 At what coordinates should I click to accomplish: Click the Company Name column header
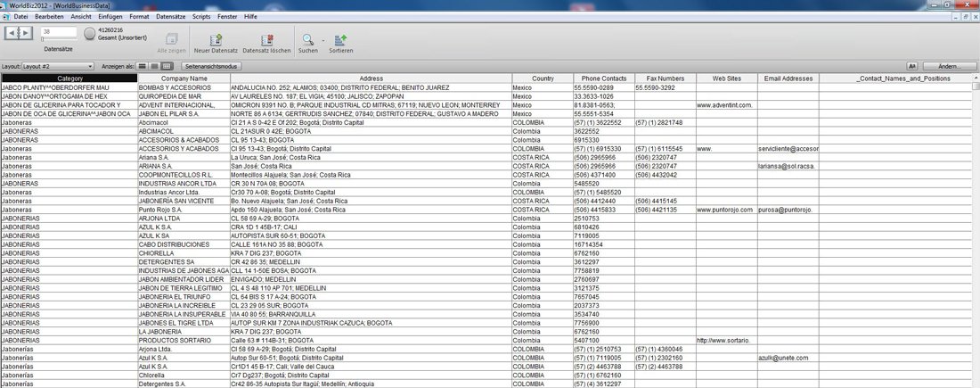click(184, 78)
